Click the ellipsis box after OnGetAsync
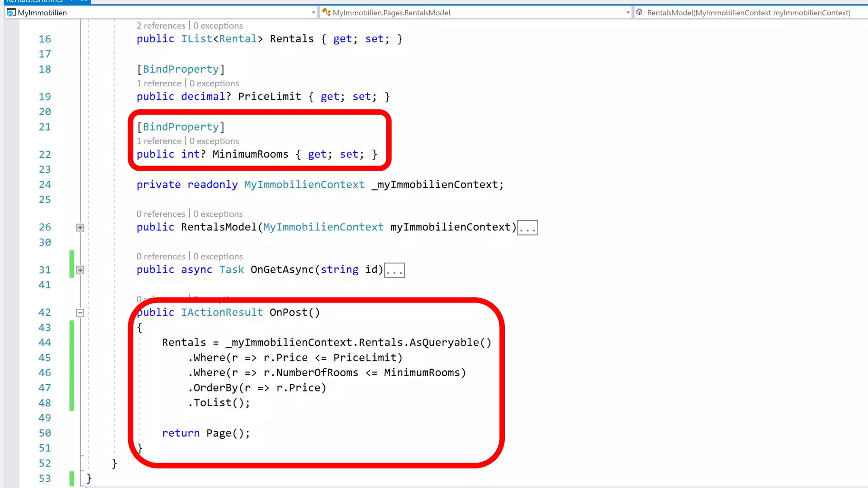 click(394, 270)
